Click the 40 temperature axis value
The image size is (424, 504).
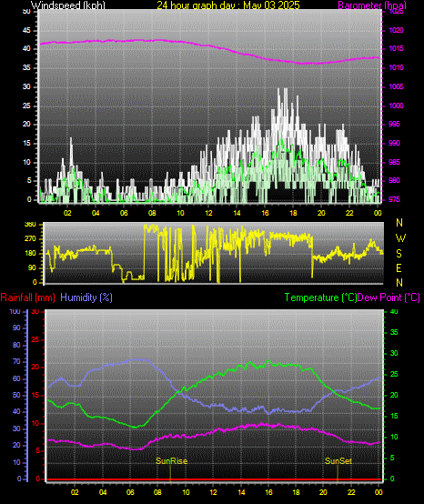tap(394, 311)
